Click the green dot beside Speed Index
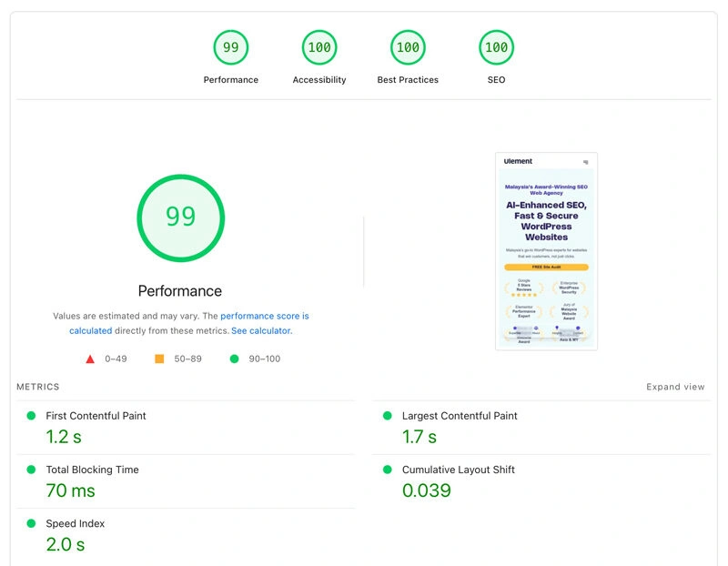Image resolution: width=728 pixels, height=566 pixels. tap(31, 523)
